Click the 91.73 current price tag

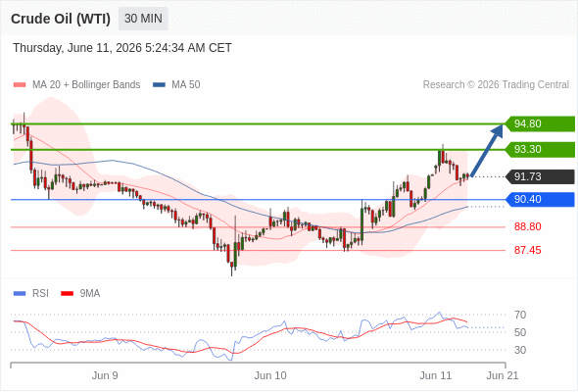coord(539,176)
